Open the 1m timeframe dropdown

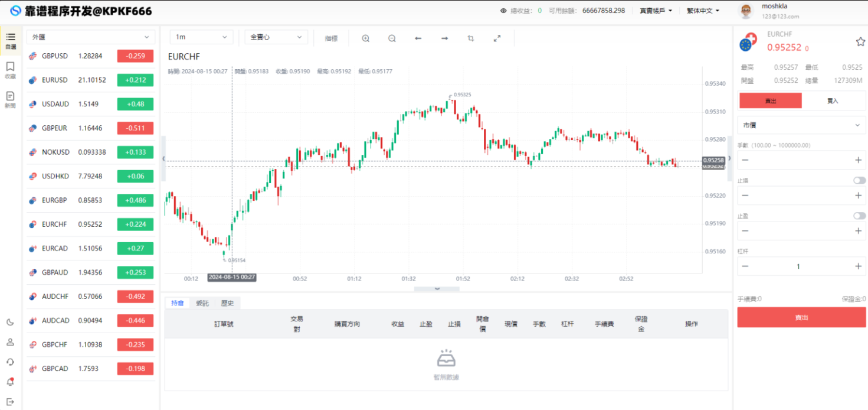201,37
